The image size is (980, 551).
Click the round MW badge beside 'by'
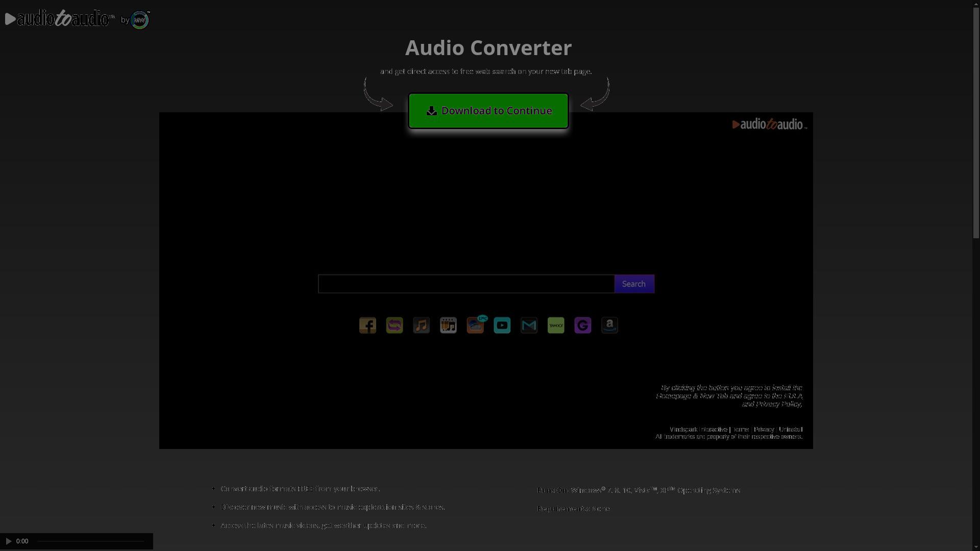(140, 20)
